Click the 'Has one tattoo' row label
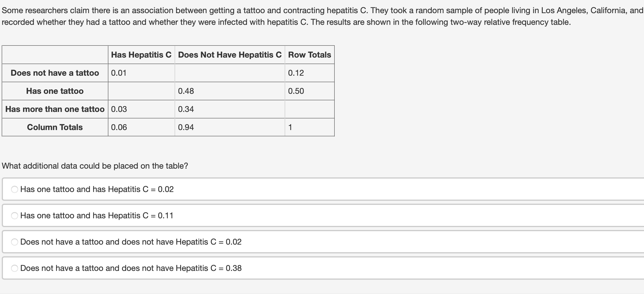 pyautogui.click(x=55, y=91)
